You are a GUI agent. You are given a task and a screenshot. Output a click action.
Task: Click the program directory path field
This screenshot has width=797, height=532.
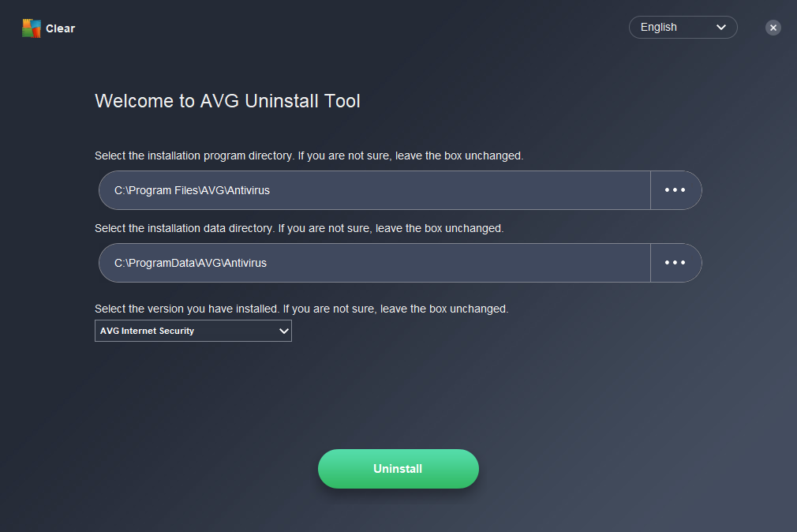coord(374,190)
